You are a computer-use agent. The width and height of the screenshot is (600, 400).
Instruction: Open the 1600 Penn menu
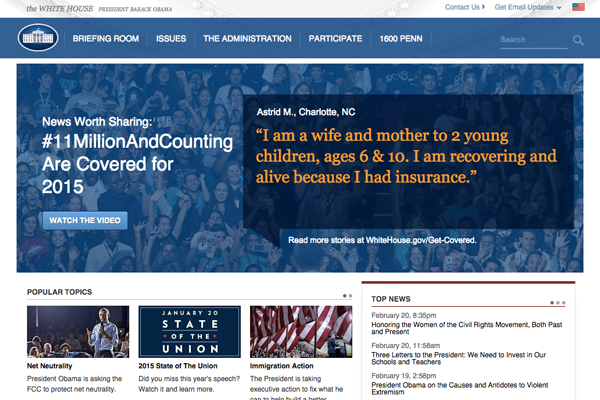(x=401, y=39)
